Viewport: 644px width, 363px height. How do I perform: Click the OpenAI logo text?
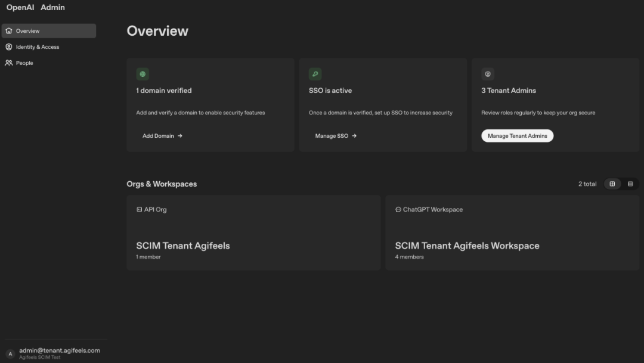tap(20, 7)
